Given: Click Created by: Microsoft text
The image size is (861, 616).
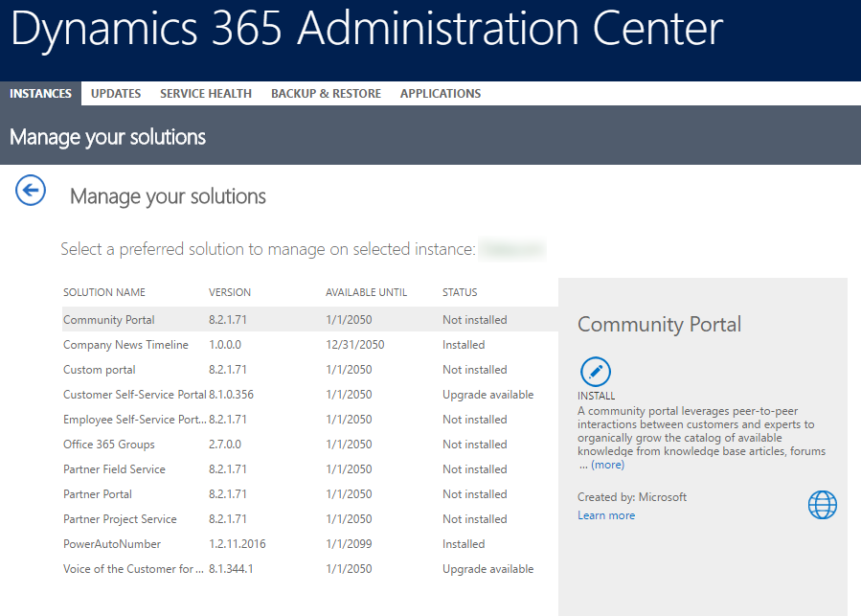Looking at the screenshot, I should (x=631, y=497).
